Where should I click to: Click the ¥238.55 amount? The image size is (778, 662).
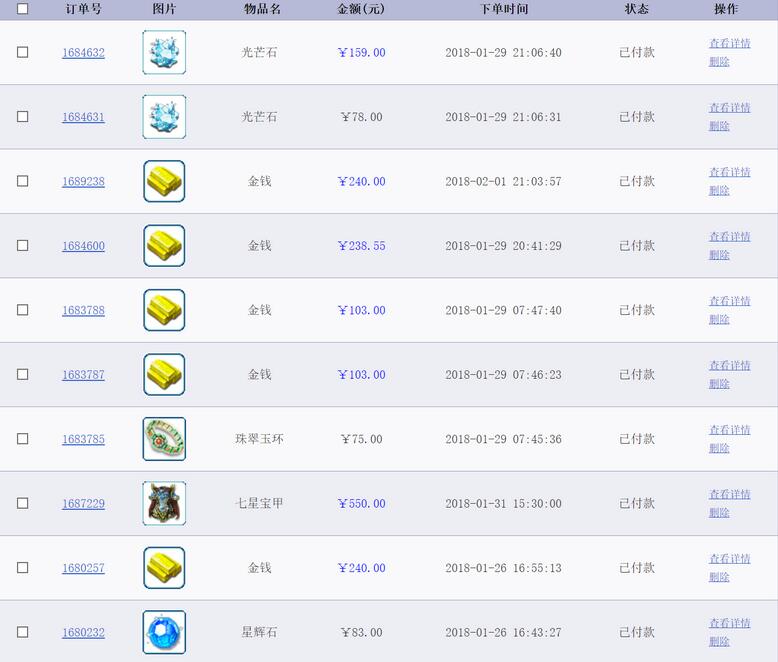pyautogui.click(x=361, y=246)
